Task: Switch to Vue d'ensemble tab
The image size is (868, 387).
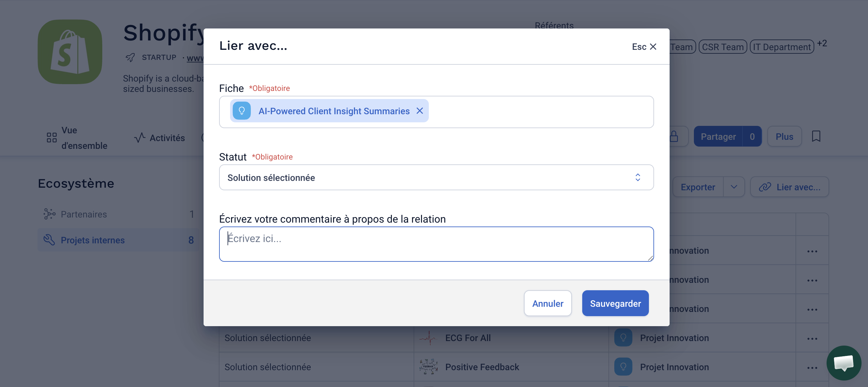Action: coord(77,138)
